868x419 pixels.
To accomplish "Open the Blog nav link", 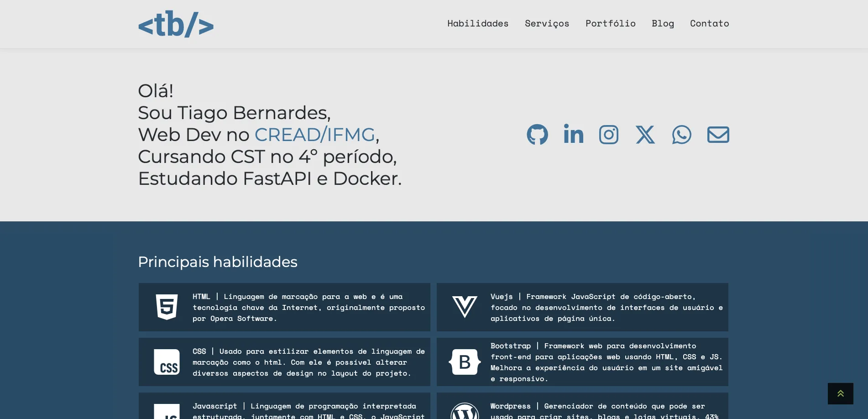I will tap(663, 24).
